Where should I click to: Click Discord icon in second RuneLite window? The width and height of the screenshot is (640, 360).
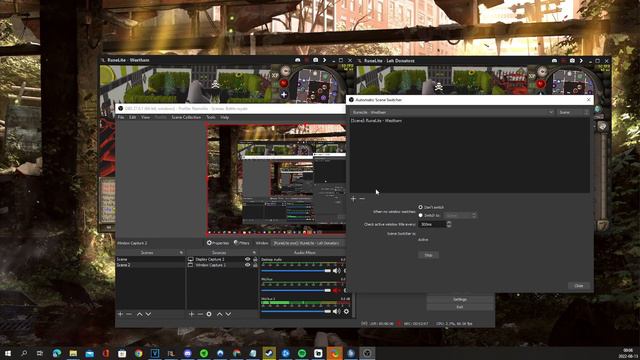[554, 60]
